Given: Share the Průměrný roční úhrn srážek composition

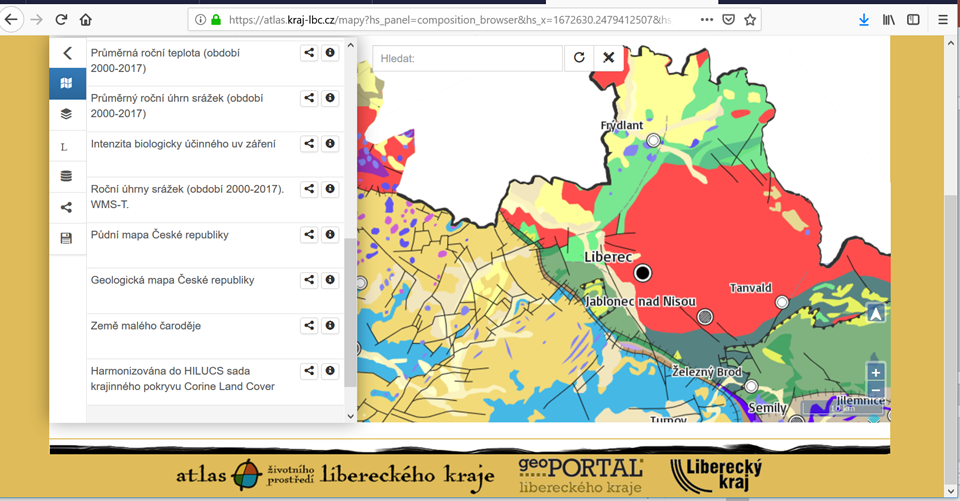Looking at the screenshot, I should 309,98.
